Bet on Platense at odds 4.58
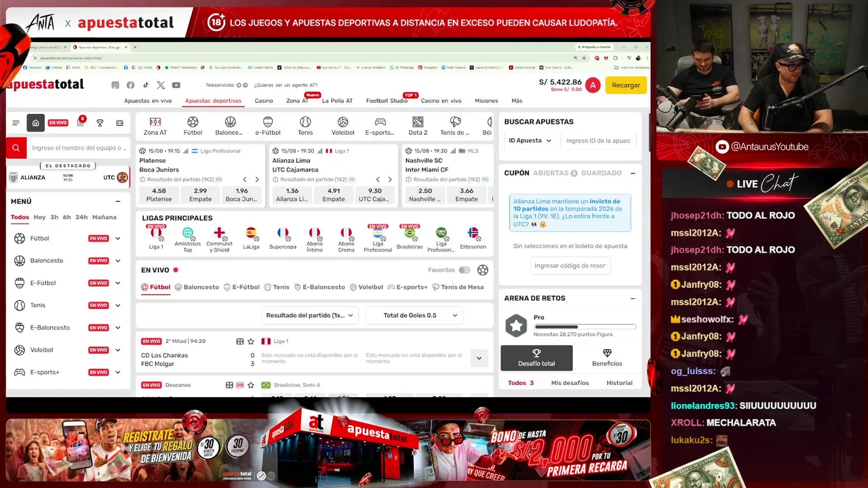Viewport: 868px width, 488px height. click(159, 195)
